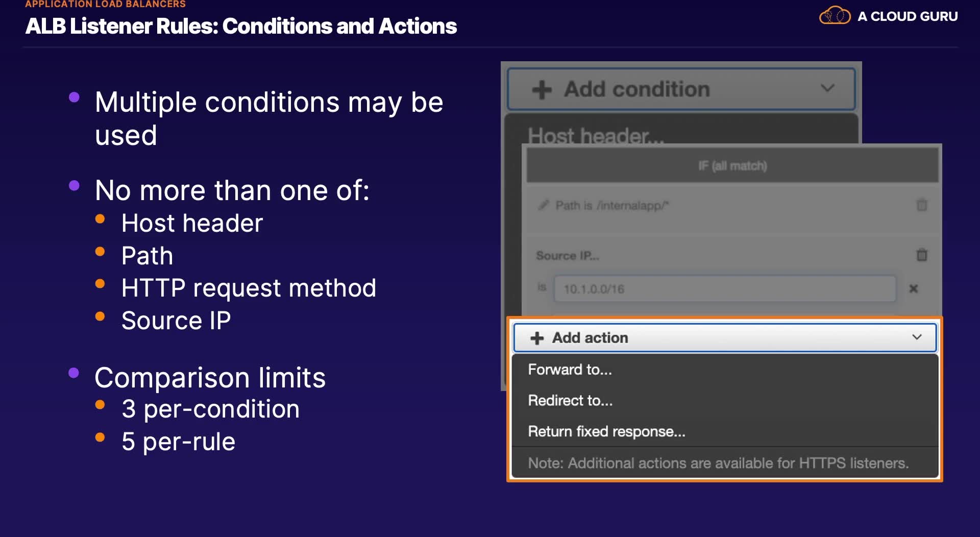
Task: Click the ALB Listener Rules slide title
Action: [x=241, y=26]
